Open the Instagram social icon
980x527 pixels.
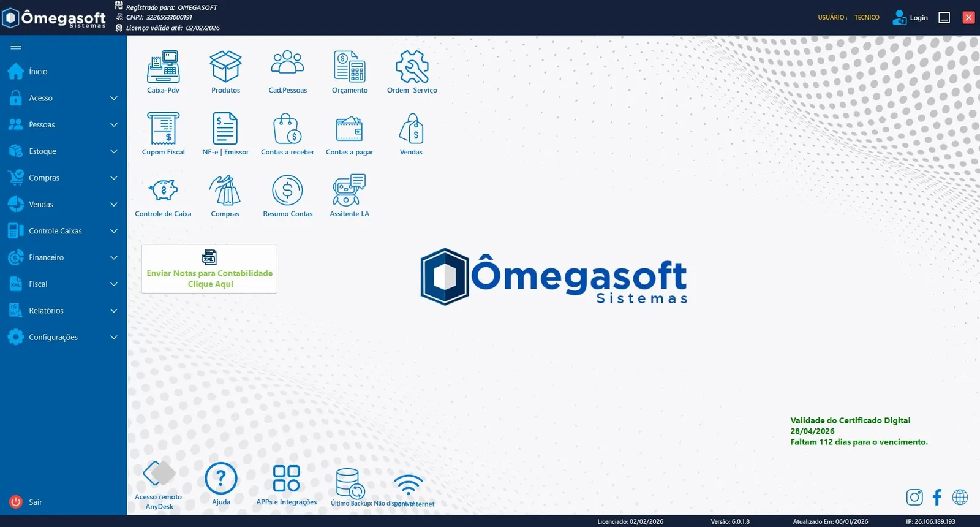pyautogui.click(x=914, y=497)
